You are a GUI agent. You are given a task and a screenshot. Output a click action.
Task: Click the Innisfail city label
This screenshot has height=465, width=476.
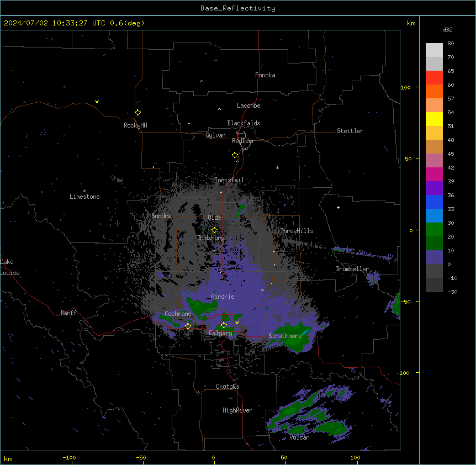click(229, 180)
